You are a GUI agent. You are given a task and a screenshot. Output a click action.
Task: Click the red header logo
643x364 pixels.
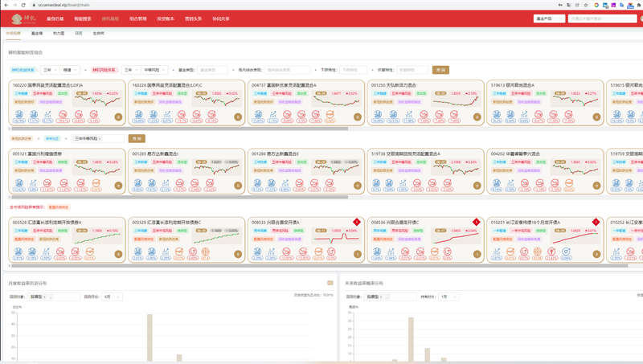click(x=23, y=18)
